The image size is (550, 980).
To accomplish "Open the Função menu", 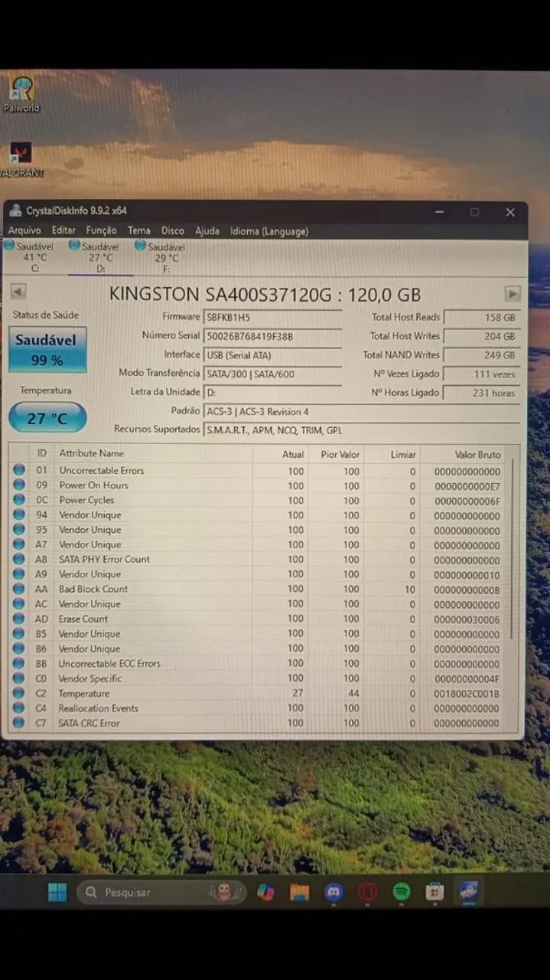I will coord(102,230).
